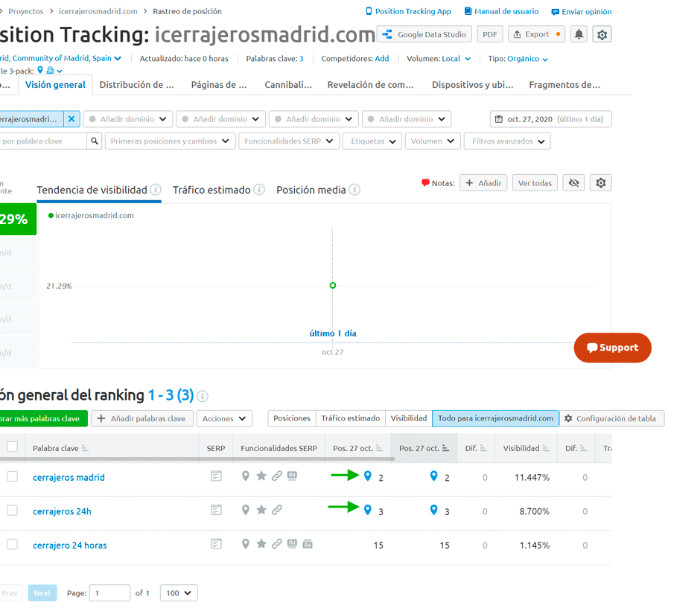Tick the checkbox for cerrajero 24 horas

[x=12, y=545]
